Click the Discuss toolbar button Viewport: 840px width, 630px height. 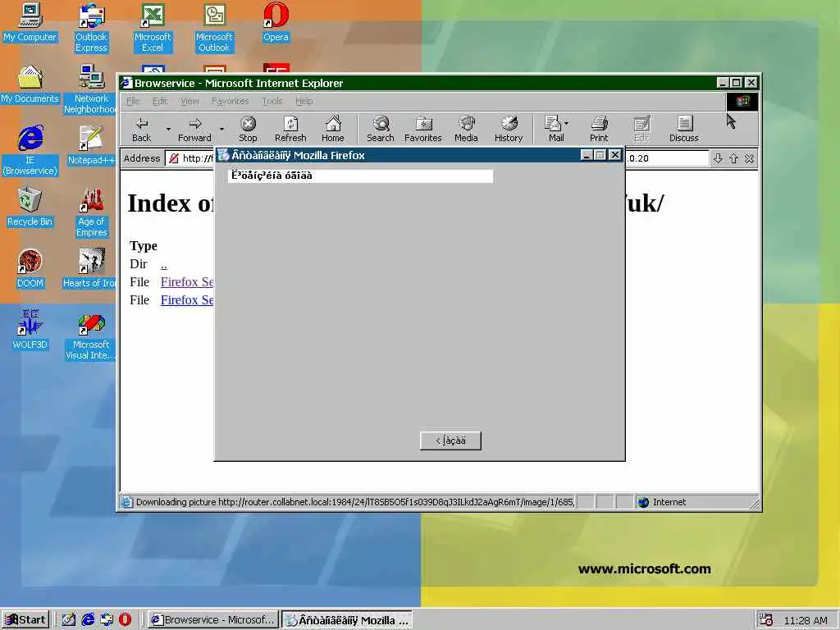click(x=683, y=130)
